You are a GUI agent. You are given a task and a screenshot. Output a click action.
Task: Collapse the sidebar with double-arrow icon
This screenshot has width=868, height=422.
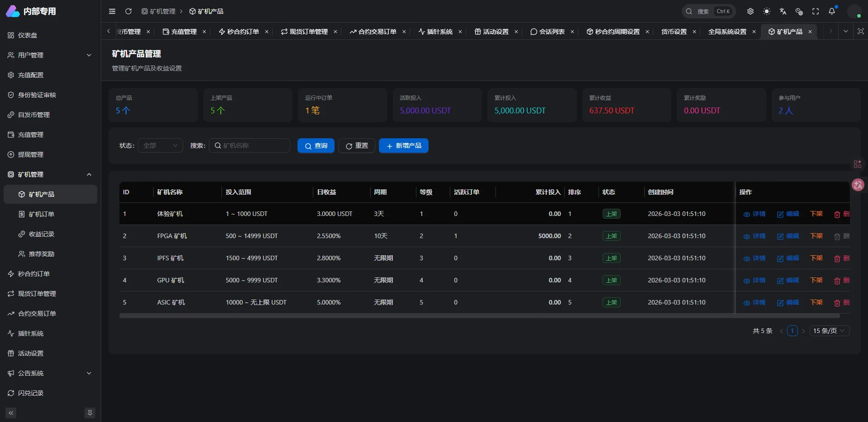click(11, 413)
